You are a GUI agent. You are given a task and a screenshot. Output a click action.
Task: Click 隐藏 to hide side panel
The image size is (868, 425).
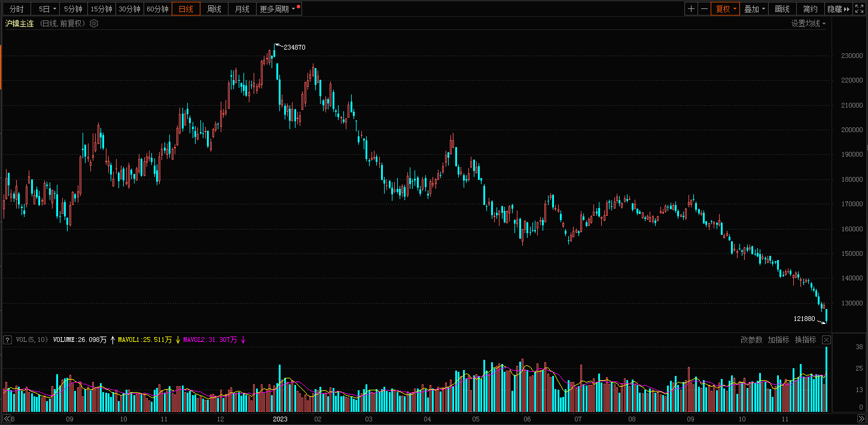point(838,9)
